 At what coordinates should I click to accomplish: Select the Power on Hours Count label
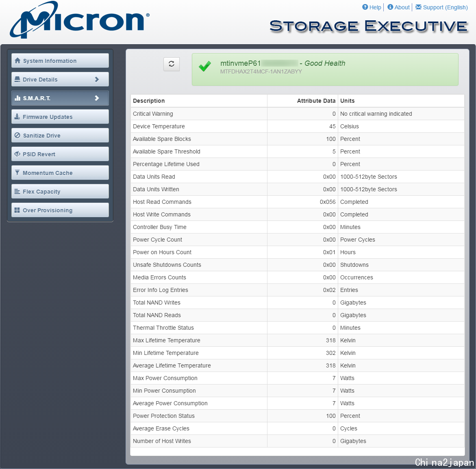162,252
